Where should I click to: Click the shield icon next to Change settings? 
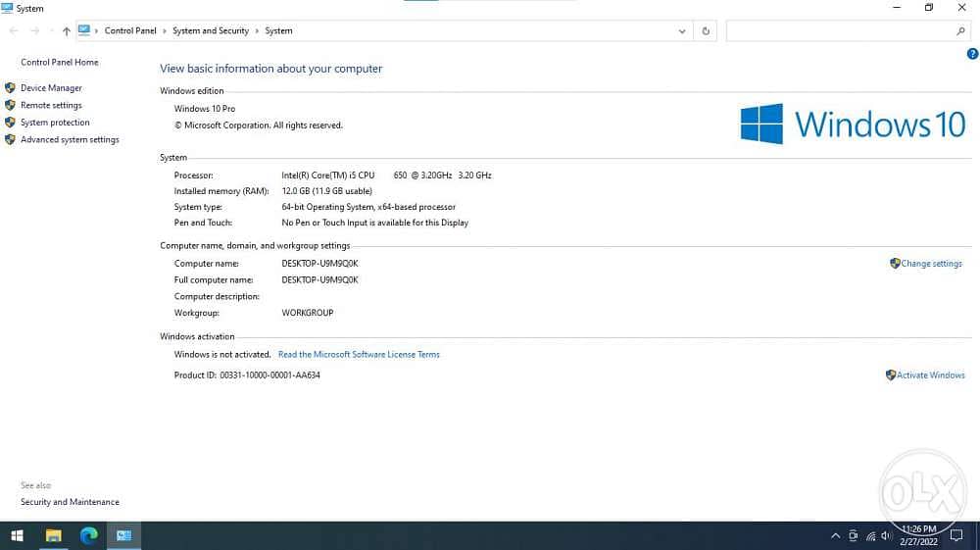pyautogui.click(x=895, y=263)
